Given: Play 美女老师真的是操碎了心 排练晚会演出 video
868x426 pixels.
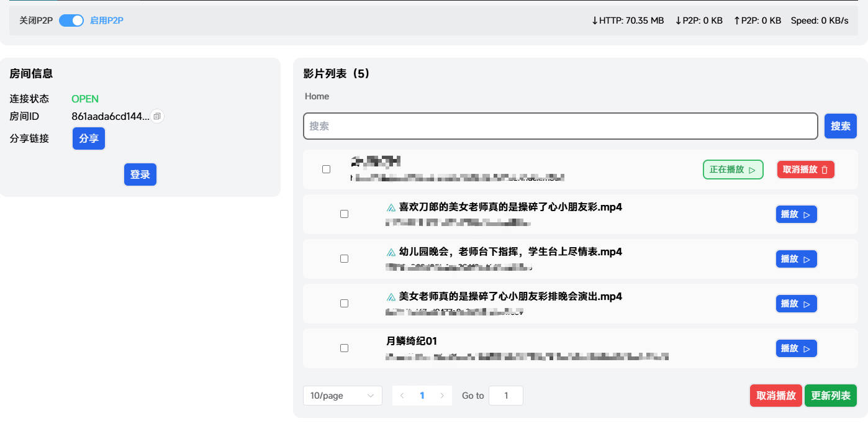Looking at the screenshot, I should click(x=796, y=304).
